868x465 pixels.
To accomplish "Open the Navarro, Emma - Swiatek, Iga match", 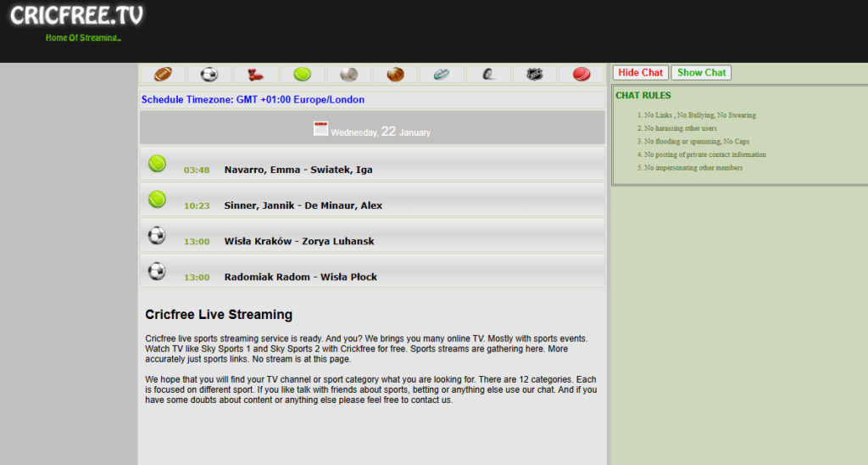I will 298,170.
